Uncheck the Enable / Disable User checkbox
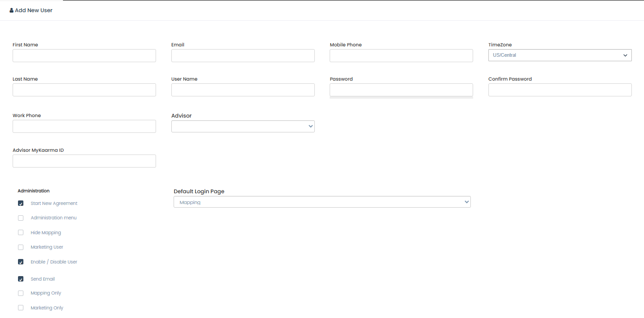This screenshot has height=318, width=644. point(21,262)
